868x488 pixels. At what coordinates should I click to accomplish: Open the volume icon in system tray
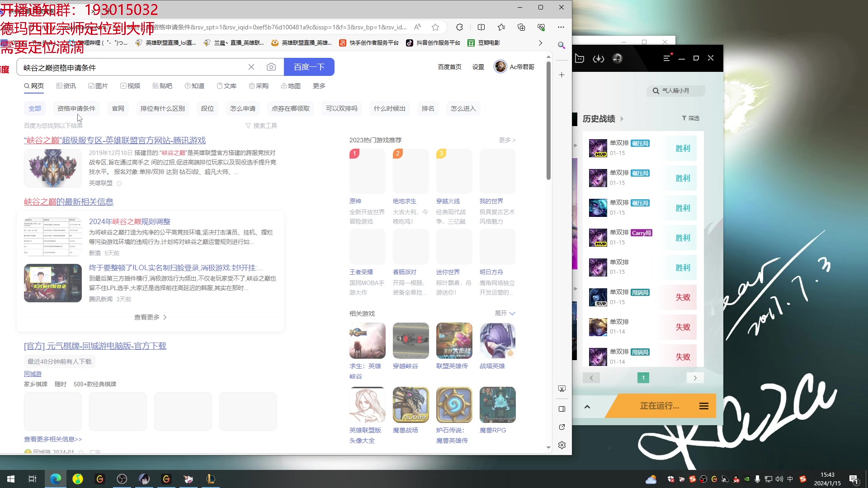point(779,479)
